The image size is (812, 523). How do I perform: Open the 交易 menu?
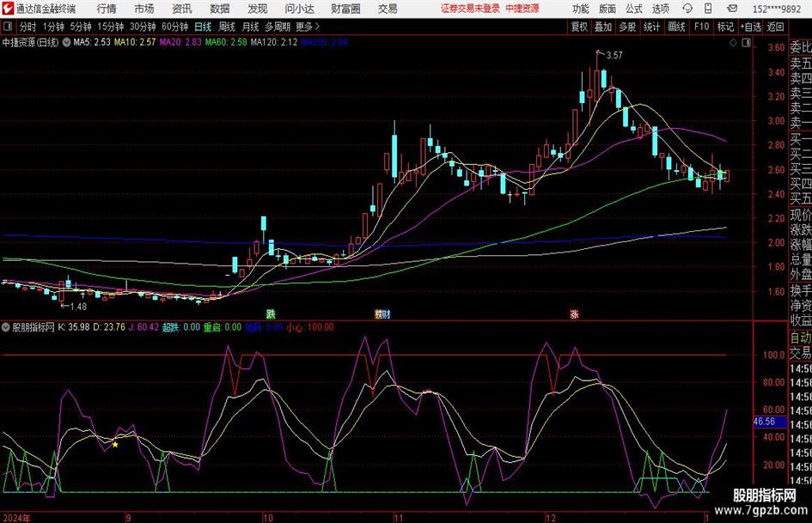(388, 9)
